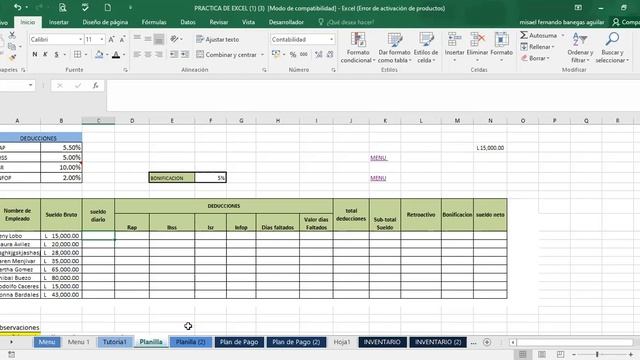Click Combinar y centrar button

click(227, 54)
